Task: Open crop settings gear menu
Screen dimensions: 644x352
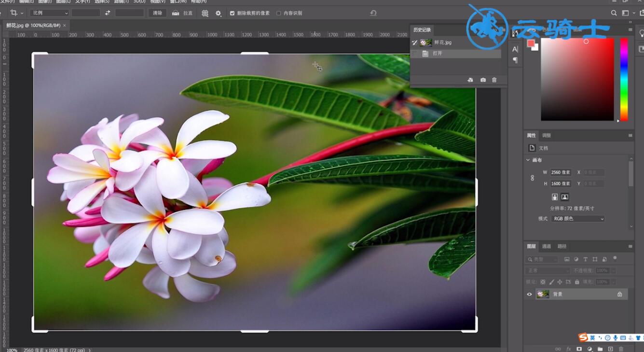Action: pos(219,13)
